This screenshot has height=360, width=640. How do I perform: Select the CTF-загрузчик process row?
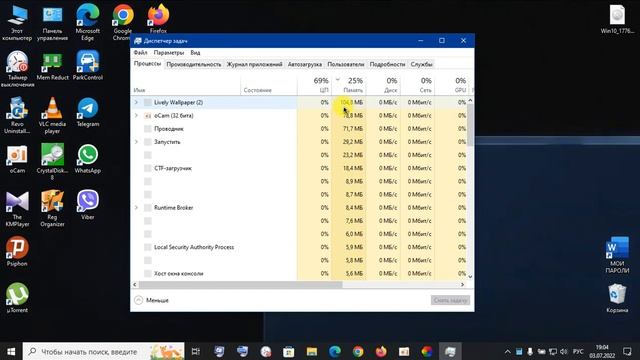pyautogui.click(x=299, y=168)
